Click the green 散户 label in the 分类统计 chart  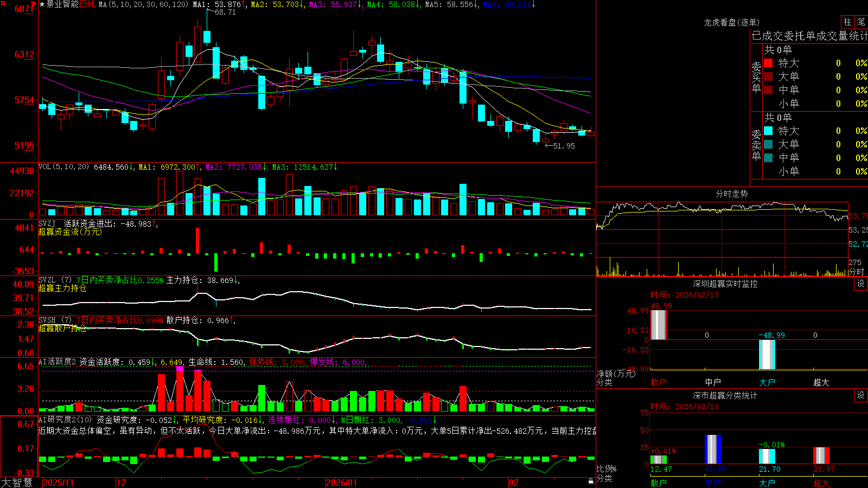[658, 483]
